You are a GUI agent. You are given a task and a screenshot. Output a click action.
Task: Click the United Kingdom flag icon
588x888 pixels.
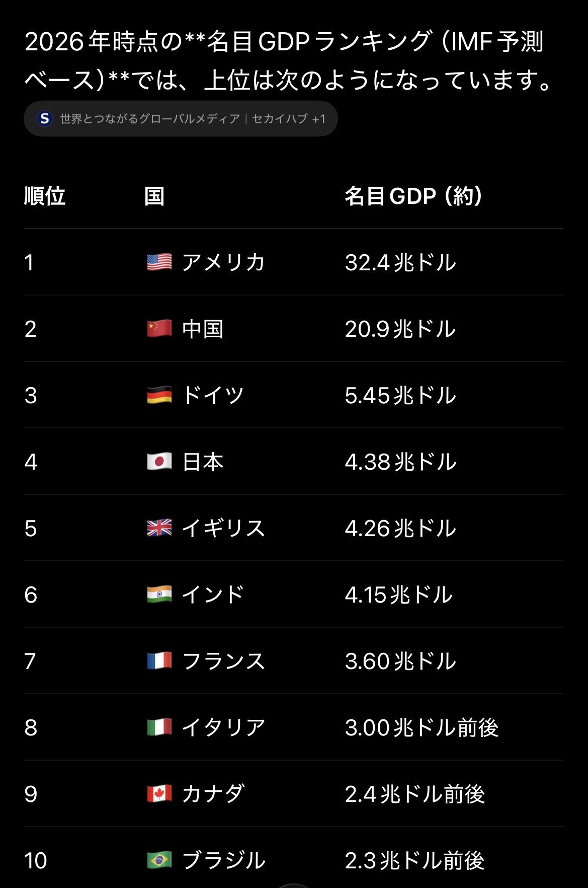pyautogui.click(x=159, y=528)
